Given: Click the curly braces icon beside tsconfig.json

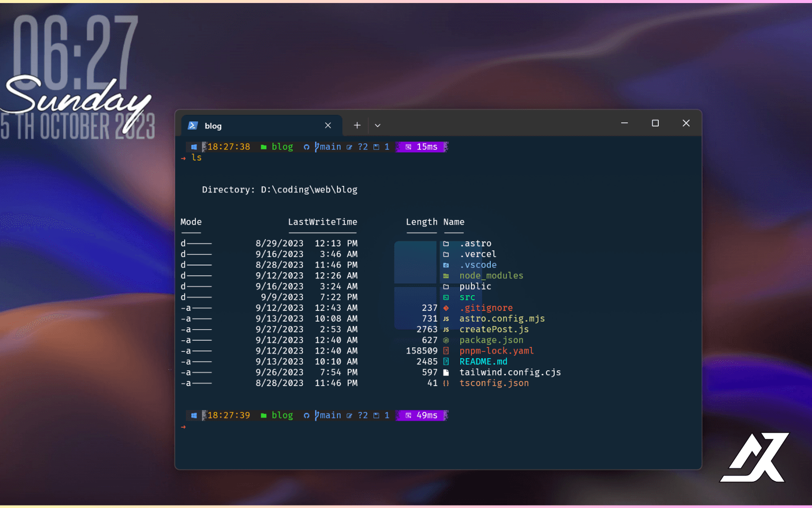Looking at the screenshot, I should [447, 383].
